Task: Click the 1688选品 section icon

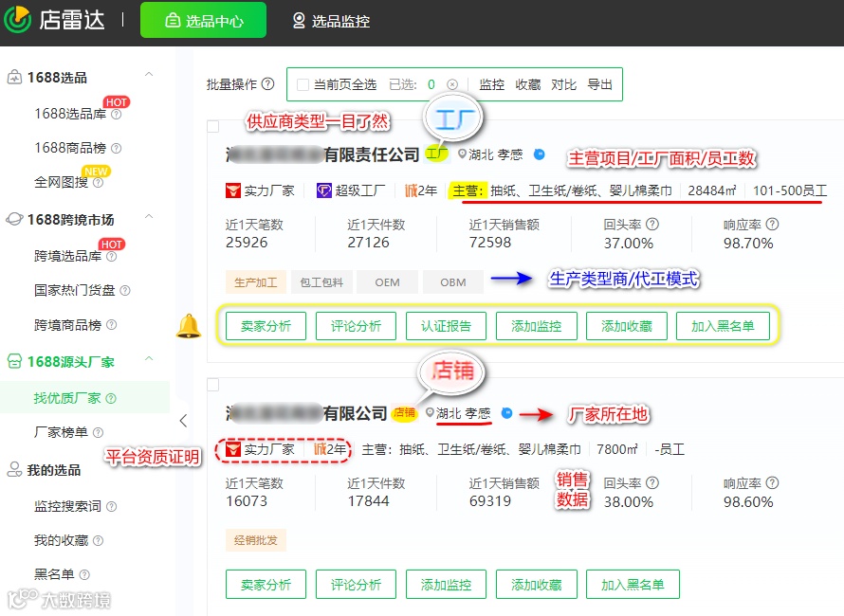Action: click(14, 77)
